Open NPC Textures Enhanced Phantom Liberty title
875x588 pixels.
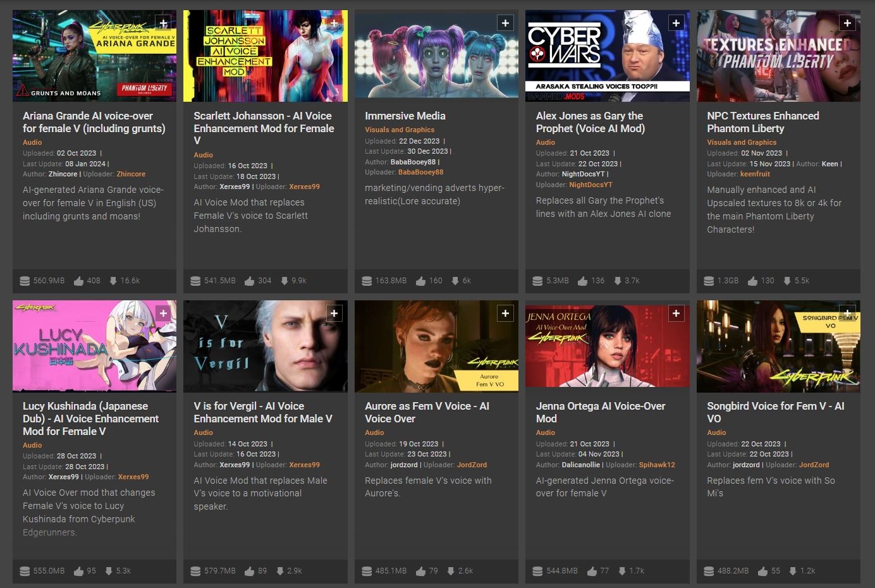pyautogui.click(x=762, y=122)
